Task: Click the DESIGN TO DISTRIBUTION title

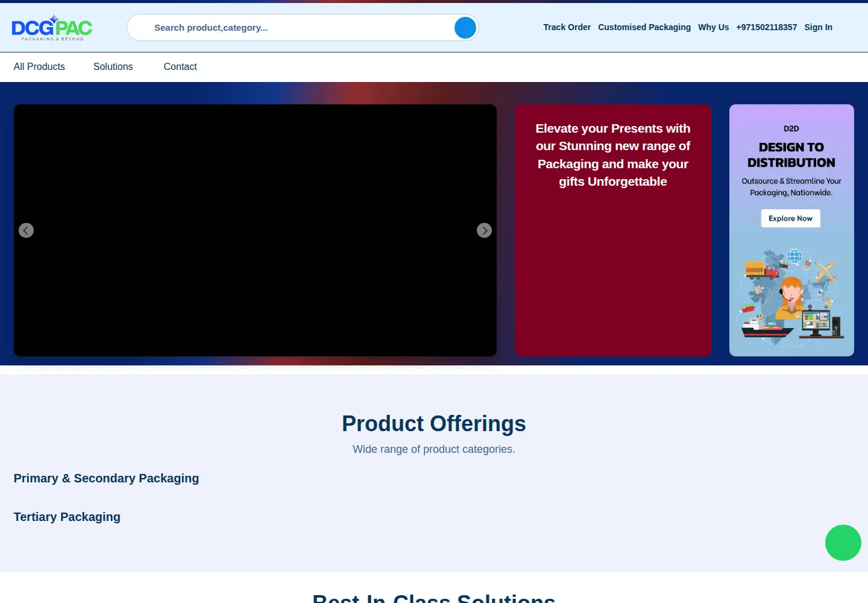Action: tap(791, 155)
